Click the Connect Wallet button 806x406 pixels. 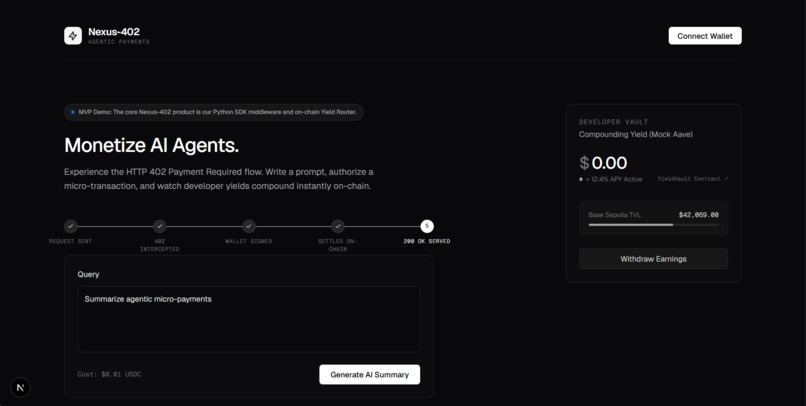coord(705,36)
